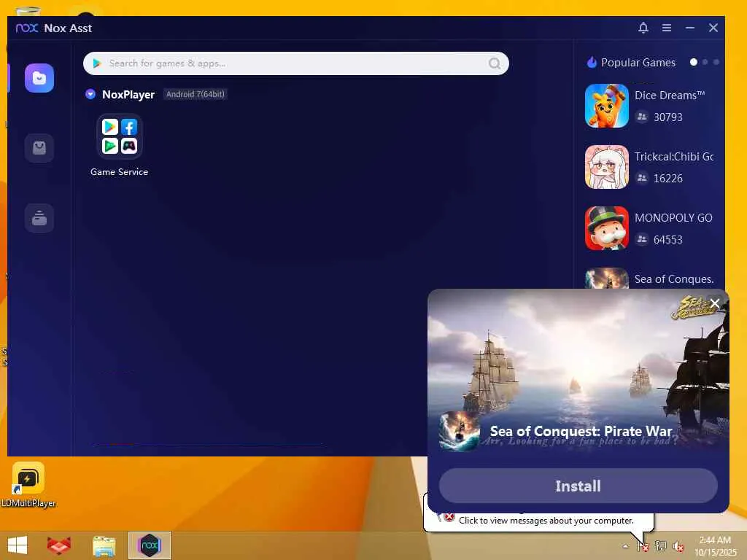Click the Popular Games flame icon
The width and height of the screenshot is (747, 560).
(x=592, y=63)
